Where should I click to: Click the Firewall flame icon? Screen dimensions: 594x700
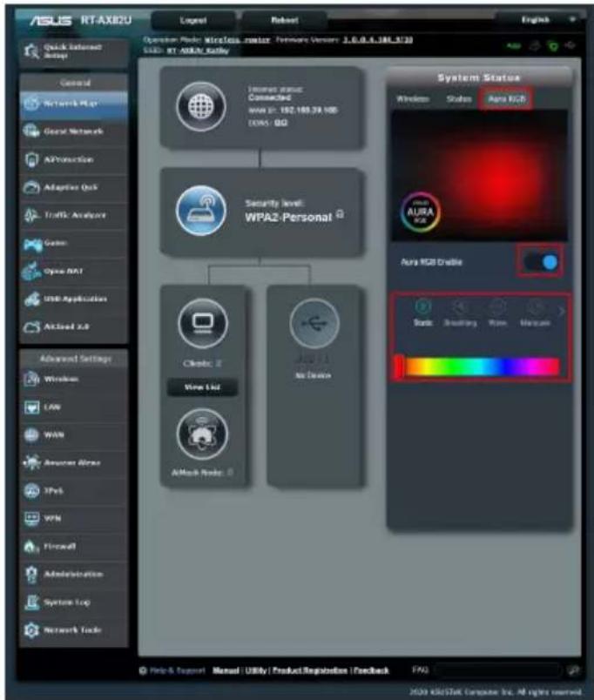[30, 547]
